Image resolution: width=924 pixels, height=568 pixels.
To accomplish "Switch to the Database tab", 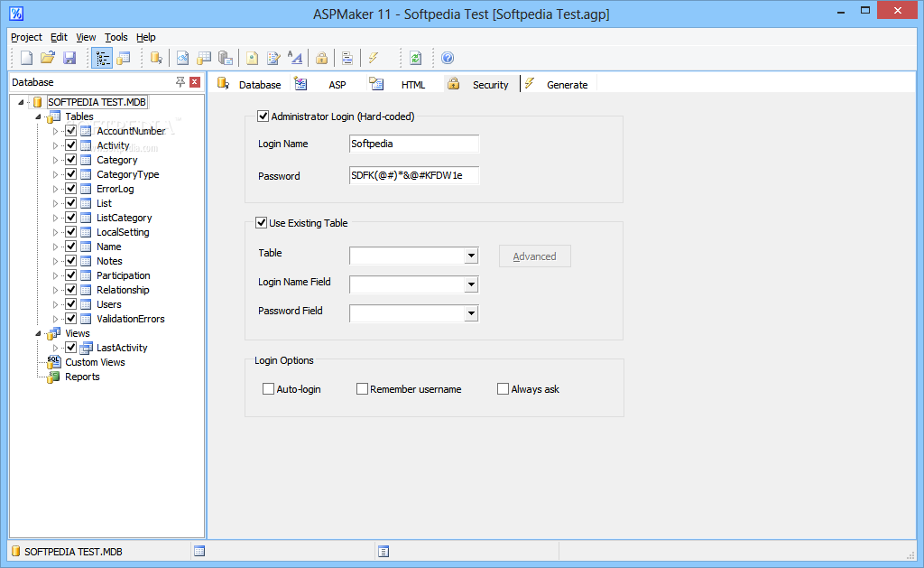I will point(250,84).
